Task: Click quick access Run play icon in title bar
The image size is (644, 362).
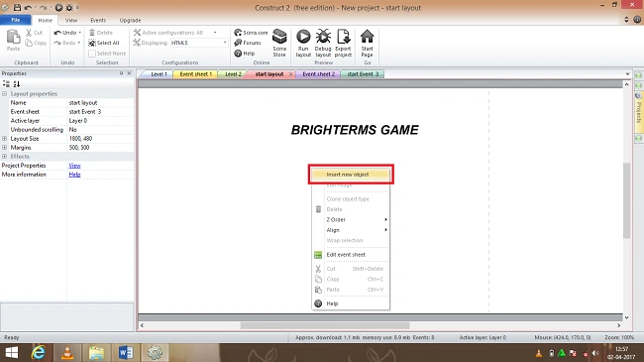Action: (58, 7)
